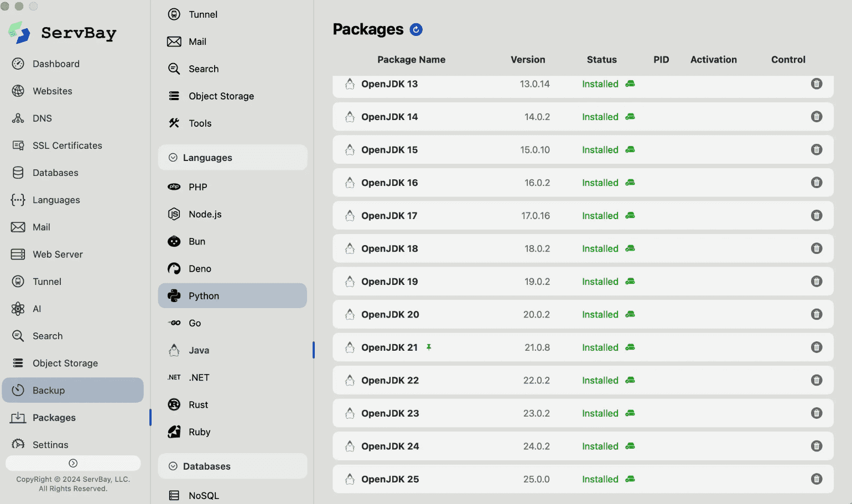This screenshot has height=504, width=852.
Task: Select Java in the languages list
Action: tap(199, 350)
